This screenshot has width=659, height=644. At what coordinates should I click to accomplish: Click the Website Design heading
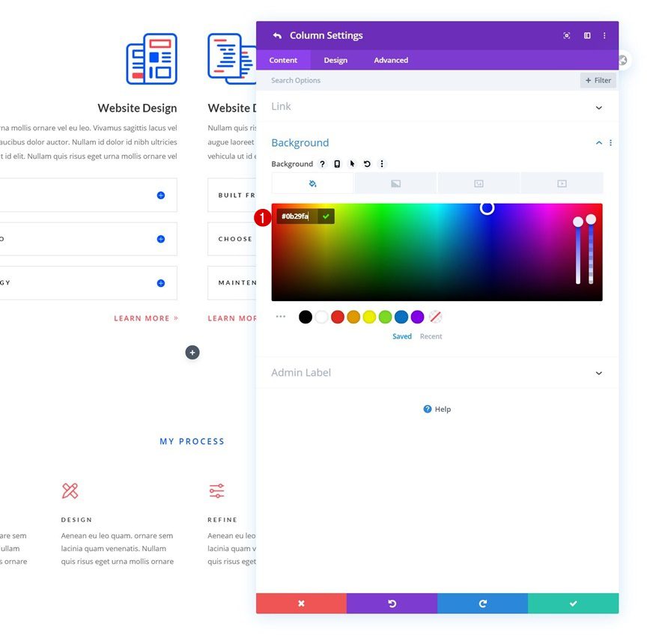pos(138,109)
